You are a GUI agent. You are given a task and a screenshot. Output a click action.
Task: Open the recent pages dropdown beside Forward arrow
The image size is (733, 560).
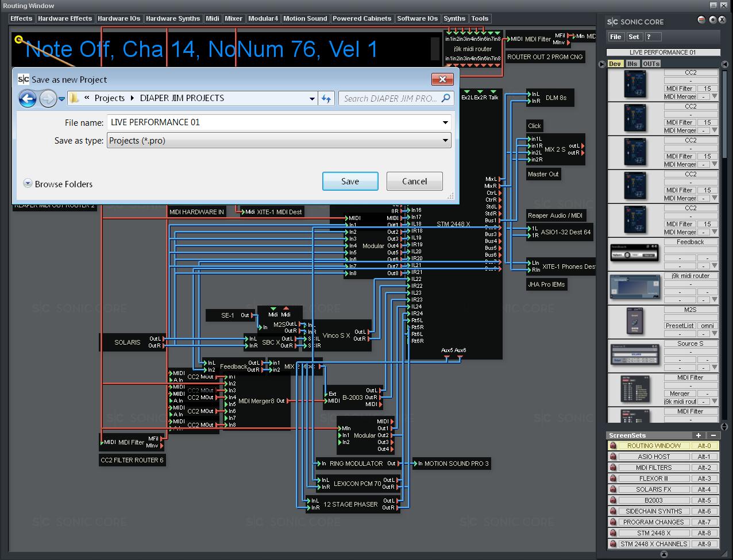click(x=62, y=99)
